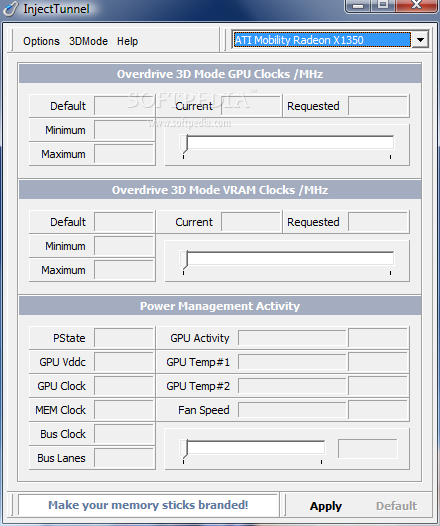Click the GPU Activity percentage value box
440x526 pixels.
click(x=378, y=338)
